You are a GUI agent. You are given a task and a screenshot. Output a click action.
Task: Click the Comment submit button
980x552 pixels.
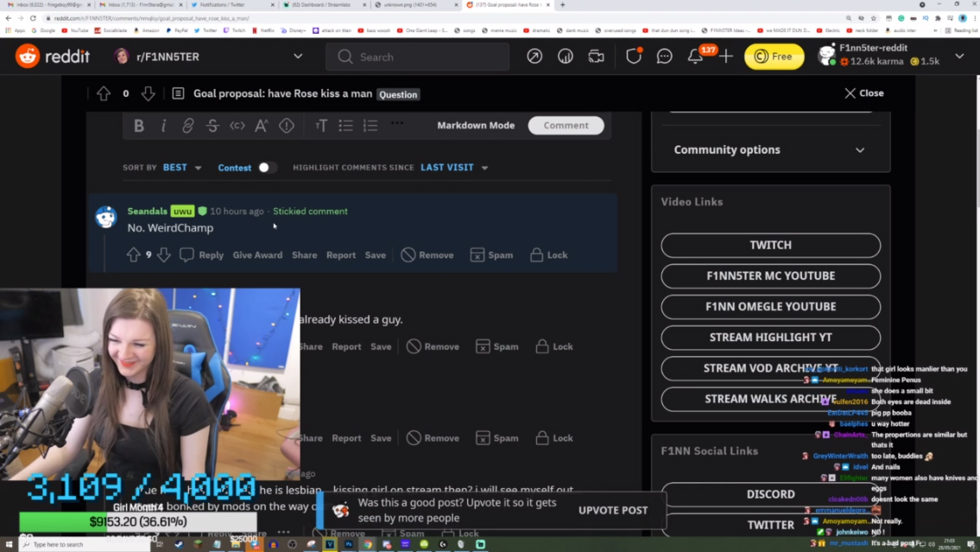click(566, 125)
